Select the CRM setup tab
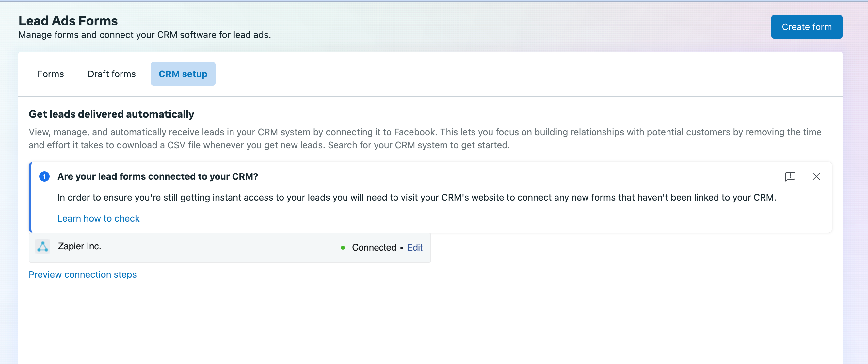Image resolution: width=868 pixels, height=364 pixels. tap(183, 74)
